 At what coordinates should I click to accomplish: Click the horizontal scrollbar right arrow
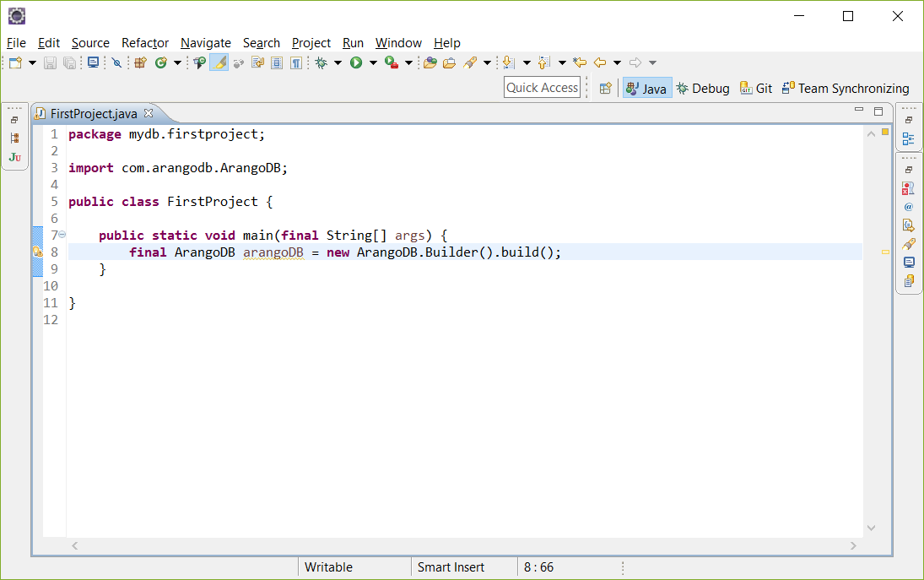pos(853,546)
